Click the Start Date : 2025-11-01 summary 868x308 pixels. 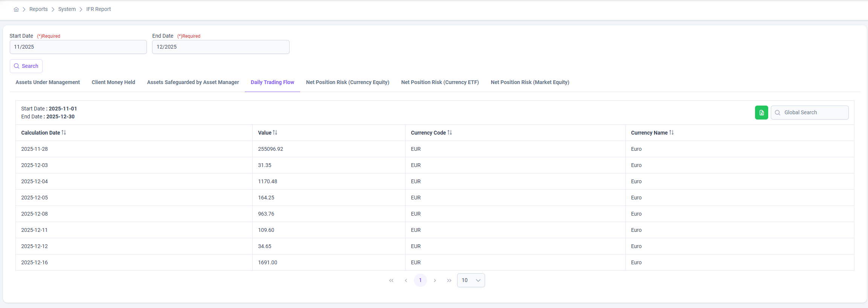click(49, 109)
